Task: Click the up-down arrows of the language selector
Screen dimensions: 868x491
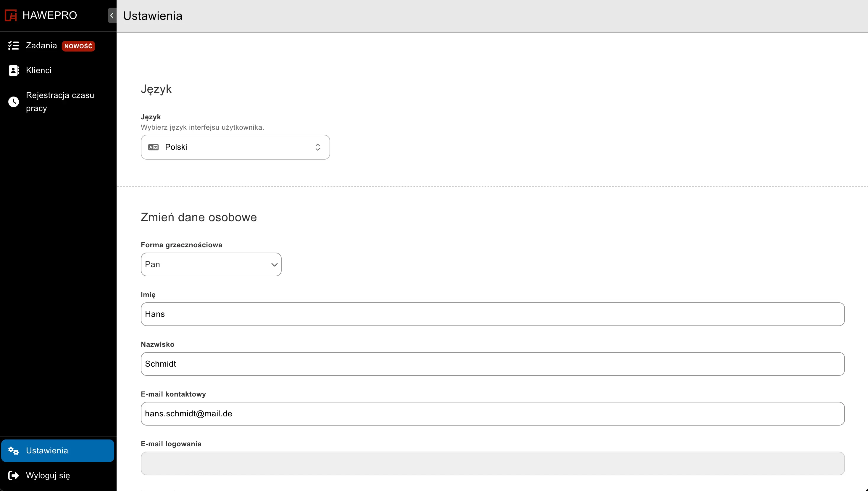Action: coord(317,147)
